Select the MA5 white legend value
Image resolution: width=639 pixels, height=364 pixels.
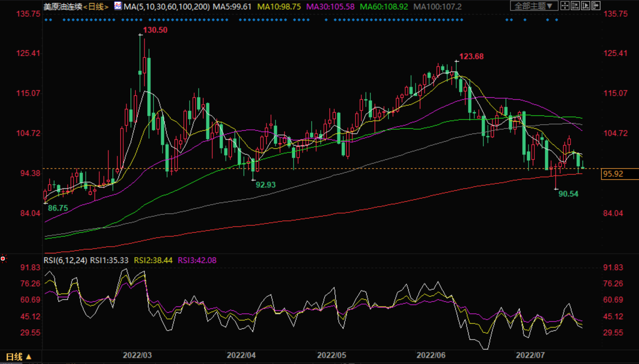point(232,7)
